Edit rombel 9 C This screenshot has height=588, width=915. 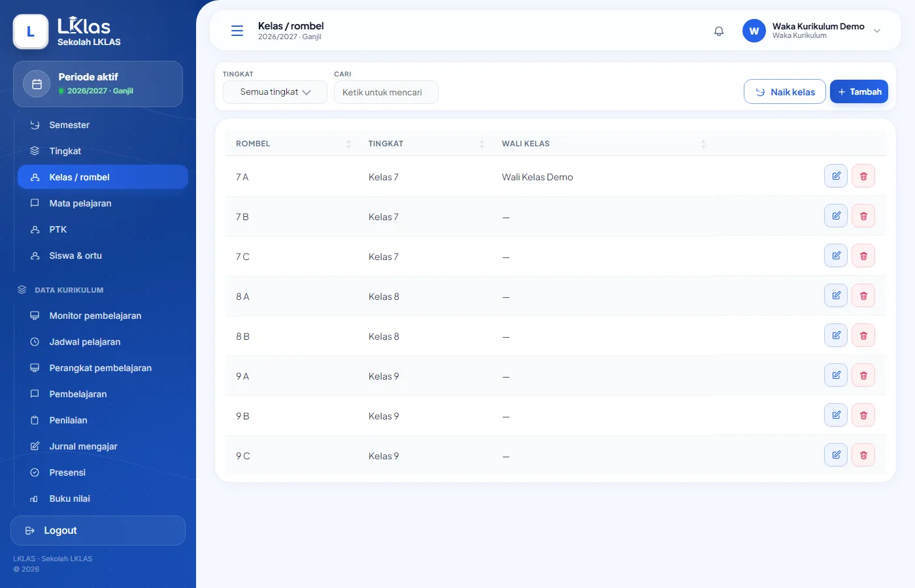836,455
